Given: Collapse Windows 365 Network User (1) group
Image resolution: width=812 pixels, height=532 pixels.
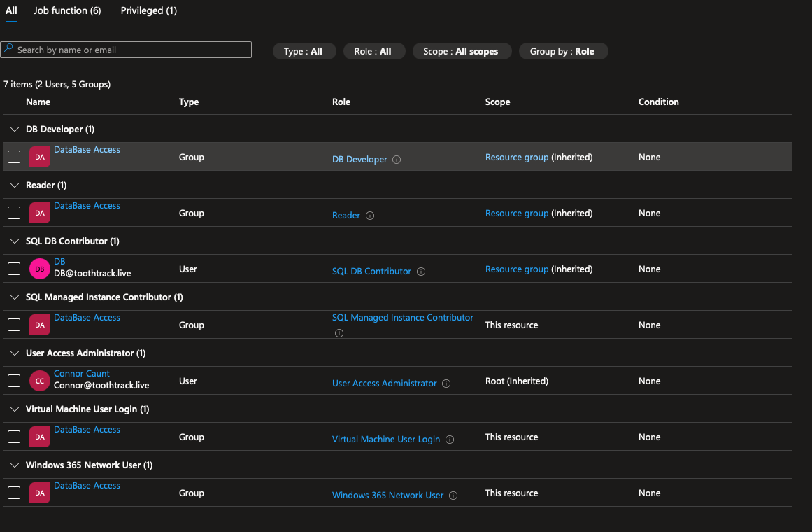Looking at the screenshot, I should [15, 465].
